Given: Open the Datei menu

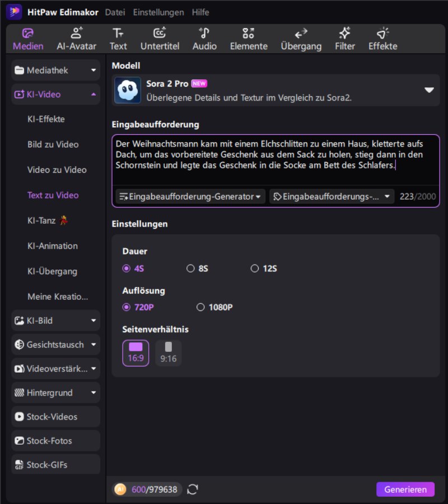Looking at the screenshot, I should 115,12.
